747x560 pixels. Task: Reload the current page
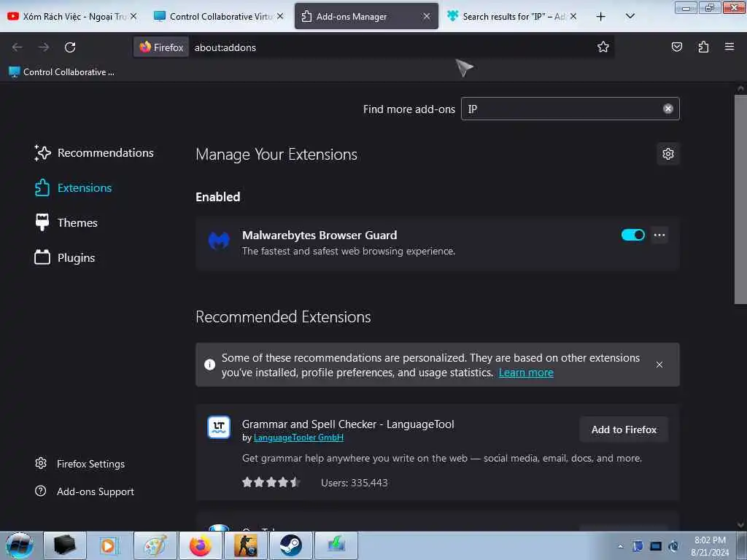click(x=70, y=47)
